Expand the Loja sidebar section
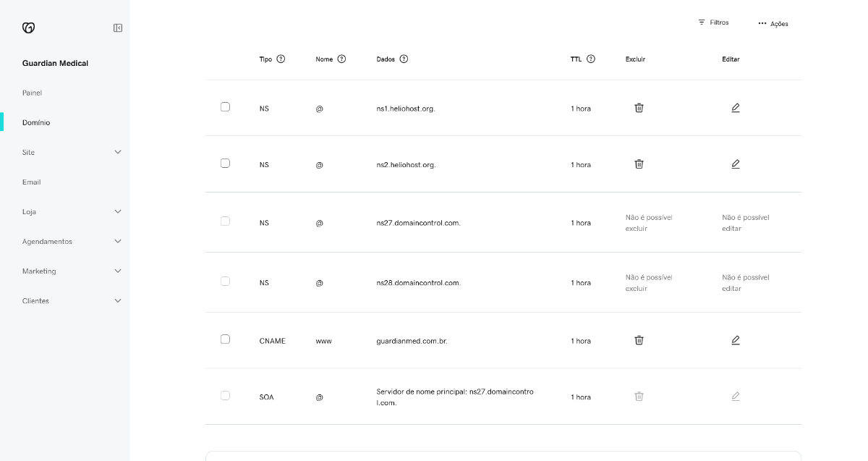Image resolution: width=868 pixels, height=461 pixels. tap(118, 212)
